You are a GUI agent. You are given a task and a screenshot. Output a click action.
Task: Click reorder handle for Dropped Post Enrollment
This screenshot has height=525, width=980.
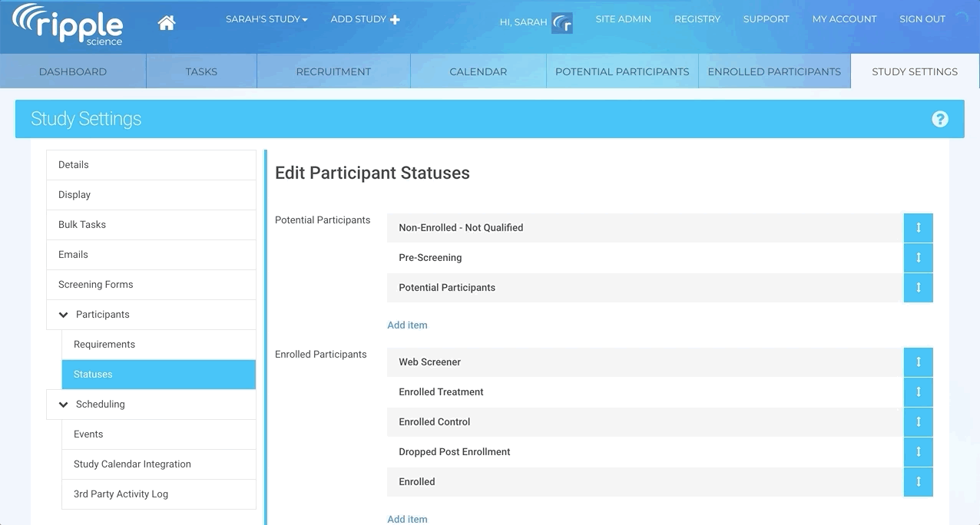(918, 452)
